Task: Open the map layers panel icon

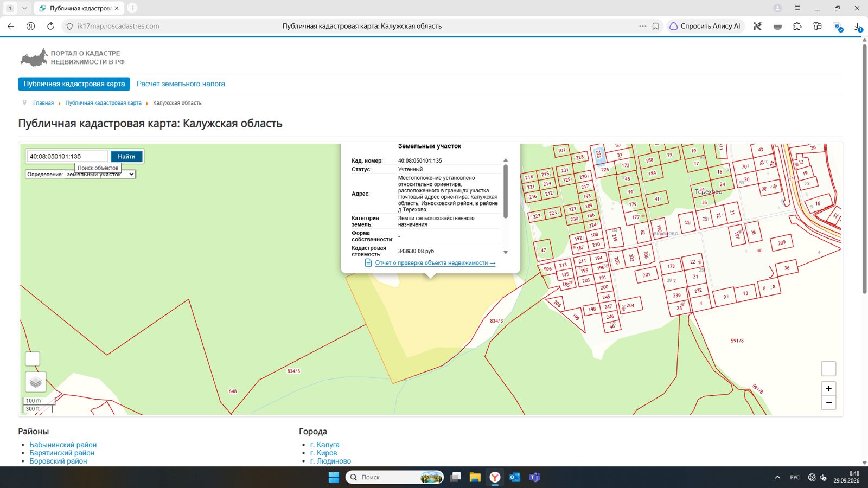Action: coord(36,382)
